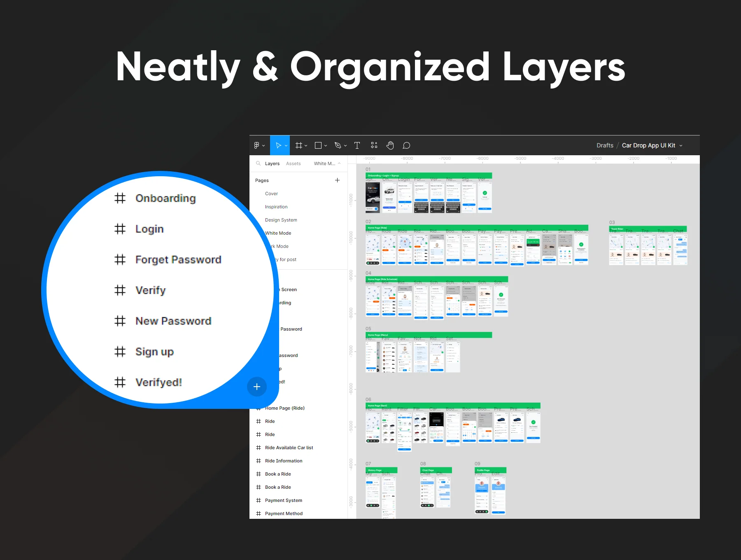Open the Figma main menu icon
The width and height of the screenshot is (741, 560).
tap(257, 145)
